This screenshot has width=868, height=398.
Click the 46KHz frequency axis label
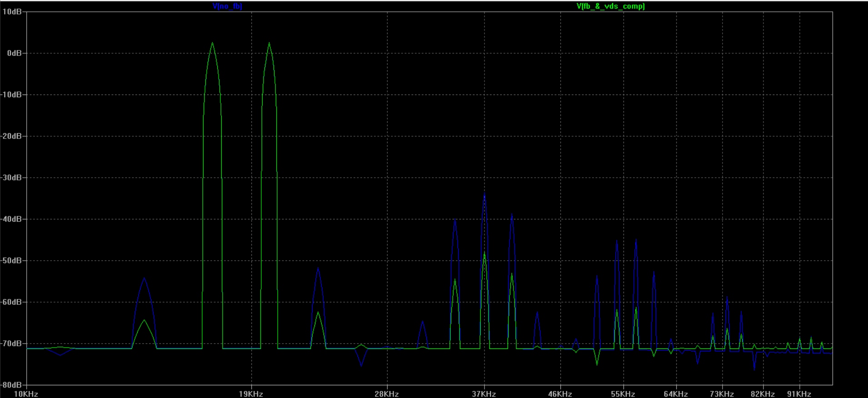click(560, 394)
